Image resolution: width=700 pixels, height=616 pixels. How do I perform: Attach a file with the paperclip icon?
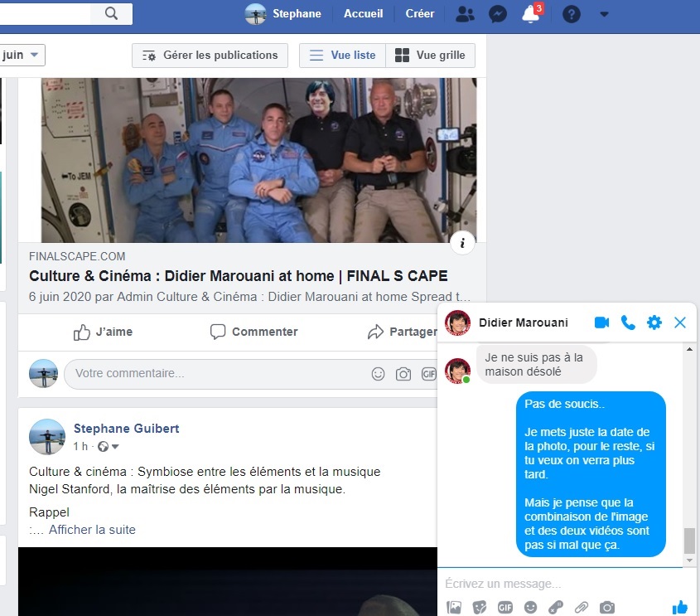pos(582,608)
